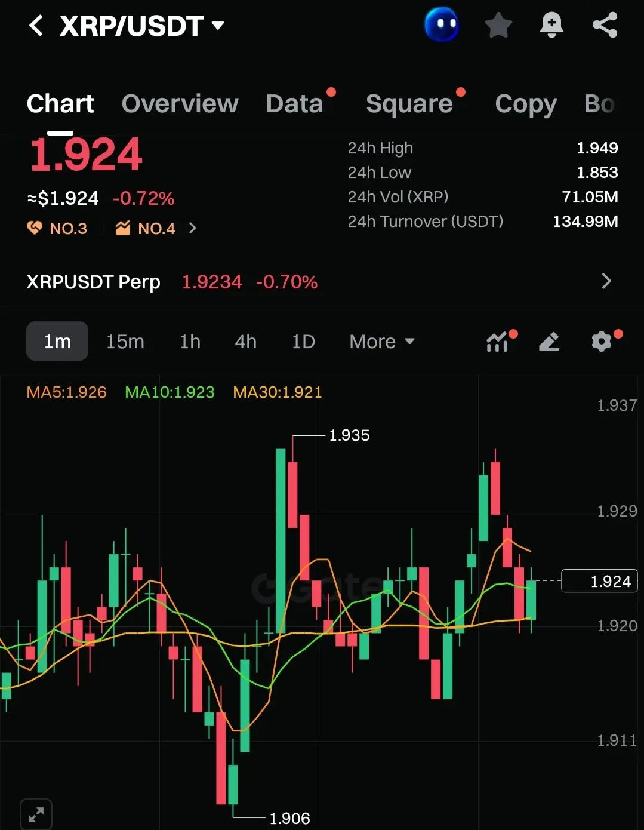
Task: Tap the MA5:1.926 indicator label
Action: [x=67, y=392]
